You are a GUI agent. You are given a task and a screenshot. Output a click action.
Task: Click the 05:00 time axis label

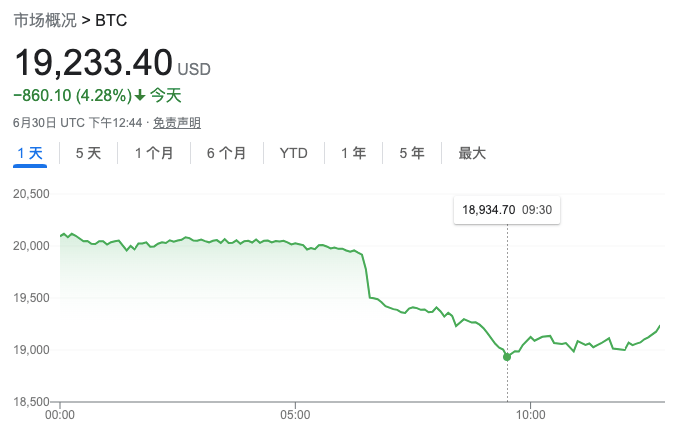point(295,413)
